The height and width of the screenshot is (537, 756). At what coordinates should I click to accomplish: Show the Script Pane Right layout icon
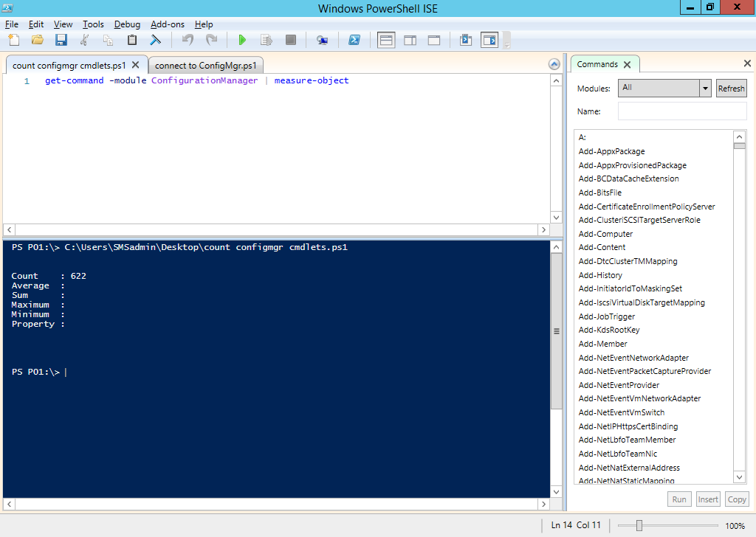pyautogui.click(x=410, y=40)
